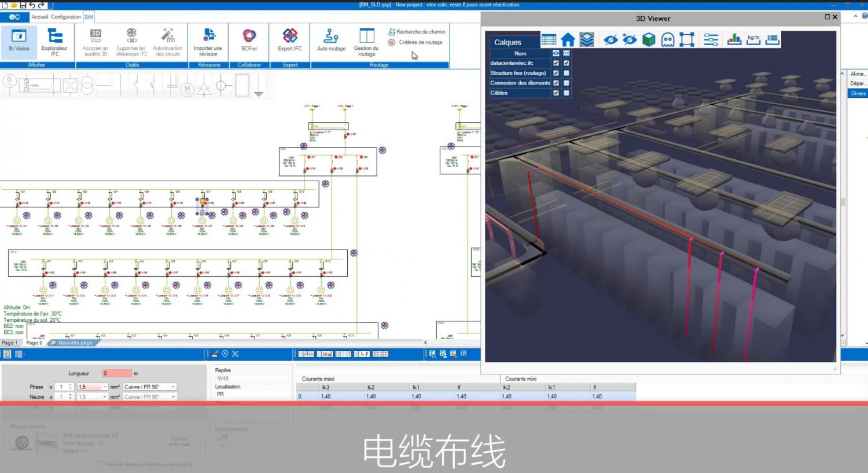Click the starred crossed eye icon
This screenshot has height=473, width=868.
(x=630, y=40)
